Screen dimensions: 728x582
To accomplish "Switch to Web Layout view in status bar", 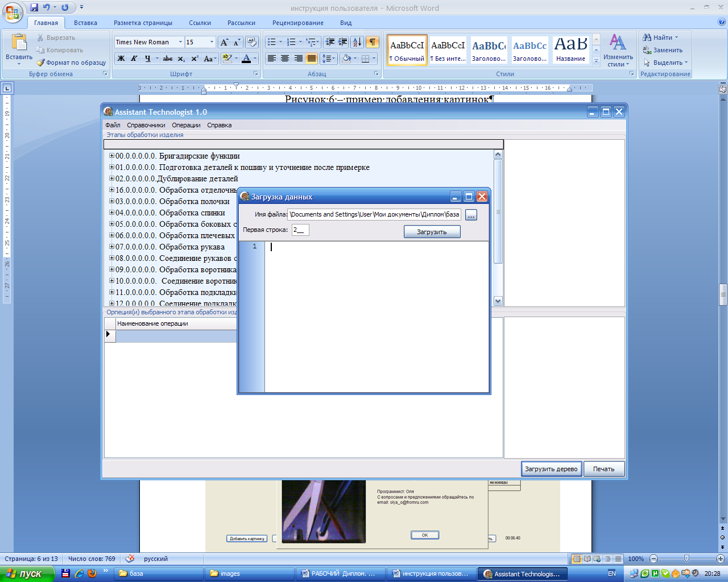I will click(597, 559).
